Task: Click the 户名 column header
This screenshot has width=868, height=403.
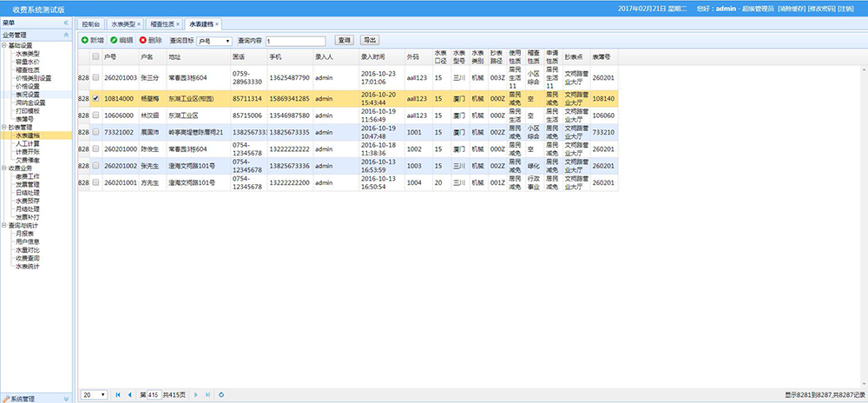Action: point(152,57)
